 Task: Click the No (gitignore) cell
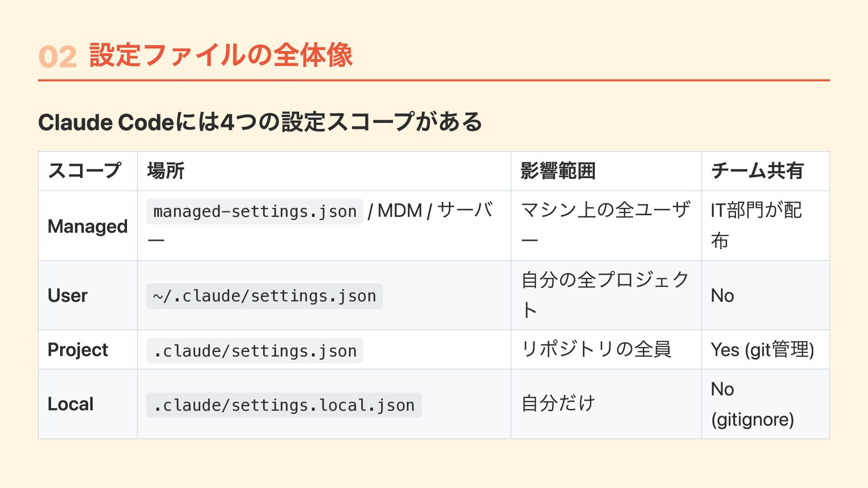(752, 404)
